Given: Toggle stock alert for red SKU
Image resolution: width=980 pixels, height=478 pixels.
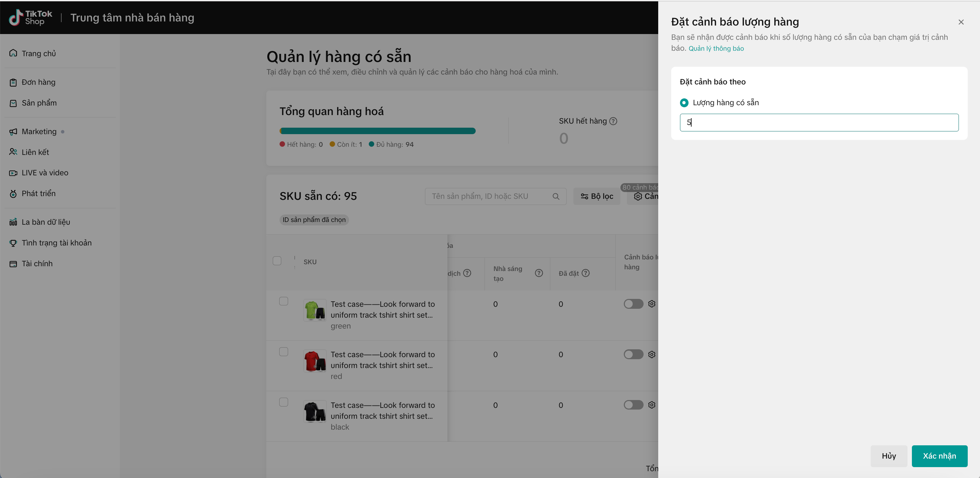Looking at the screenshot, I should pos(633,354).
